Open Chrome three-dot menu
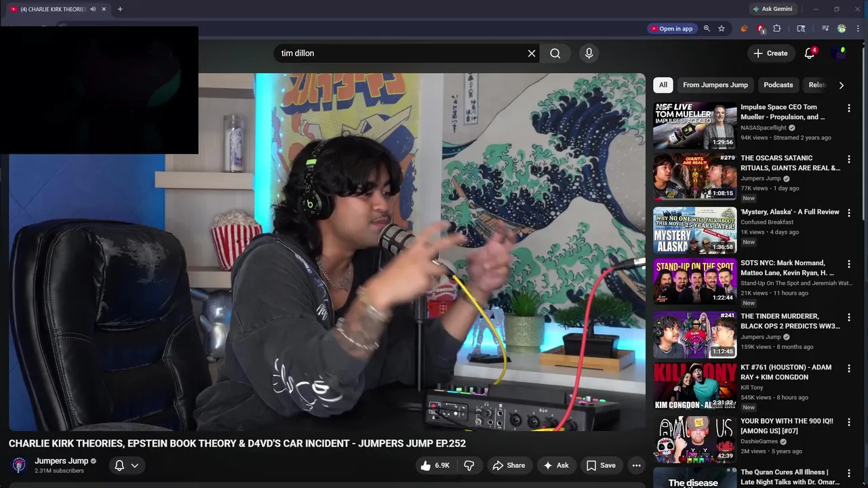Screen dimensions: 868x488 click(858, 28)
